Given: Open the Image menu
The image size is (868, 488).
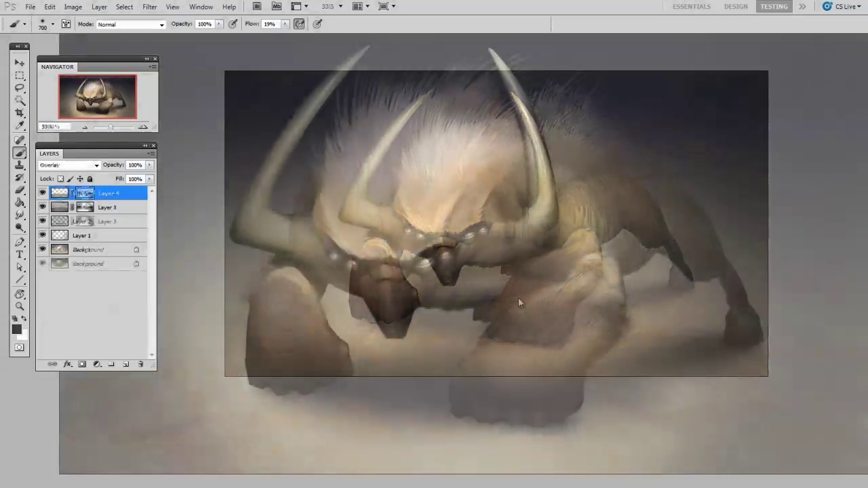Looking at the screenshot, I should coord(73,7).
